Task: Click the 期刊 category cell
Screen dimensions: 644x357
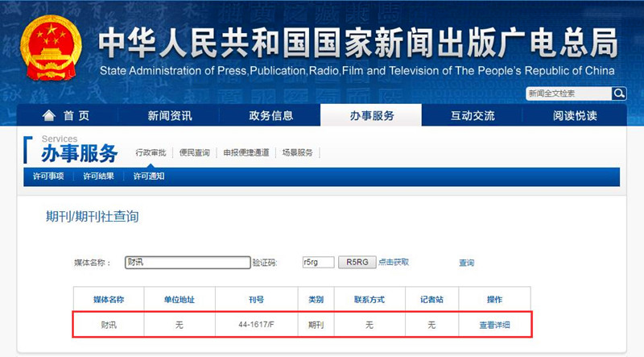Action: coord(316,325)
